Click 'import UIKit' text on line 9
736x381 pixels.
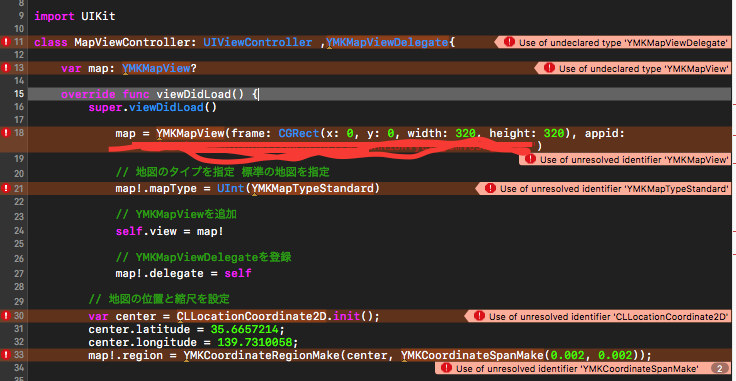tap(75, 16)
